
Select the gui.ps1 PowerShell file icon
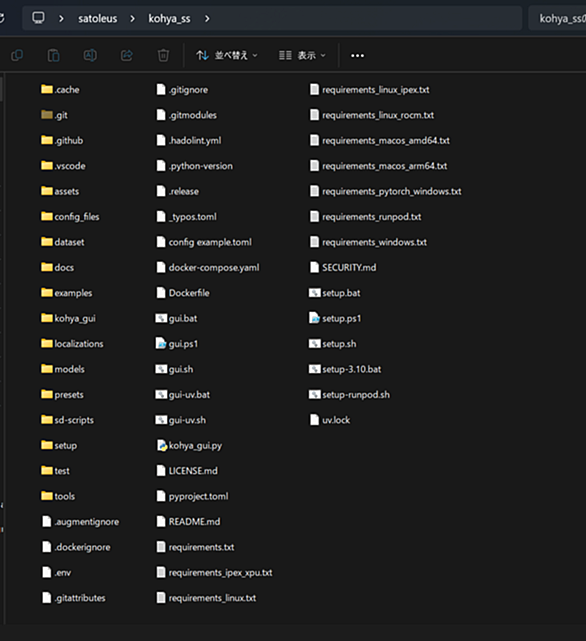(161, 343)
